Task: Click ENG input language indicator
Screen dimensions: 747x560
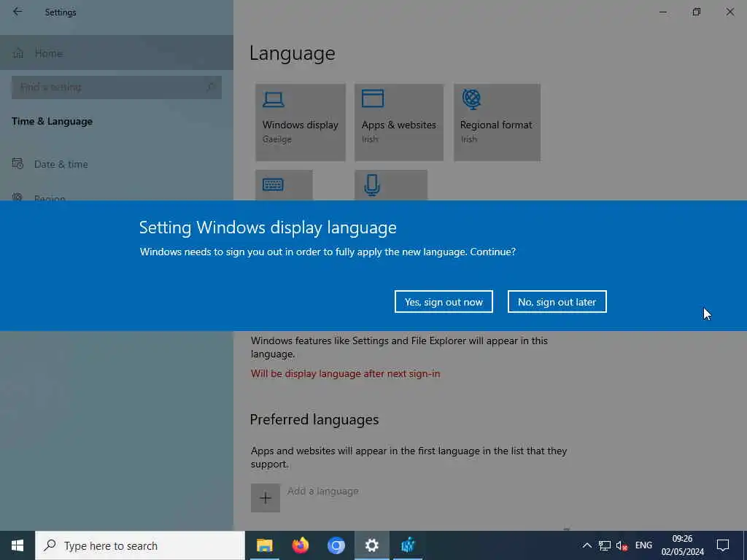Action: (x=643, y=545)
